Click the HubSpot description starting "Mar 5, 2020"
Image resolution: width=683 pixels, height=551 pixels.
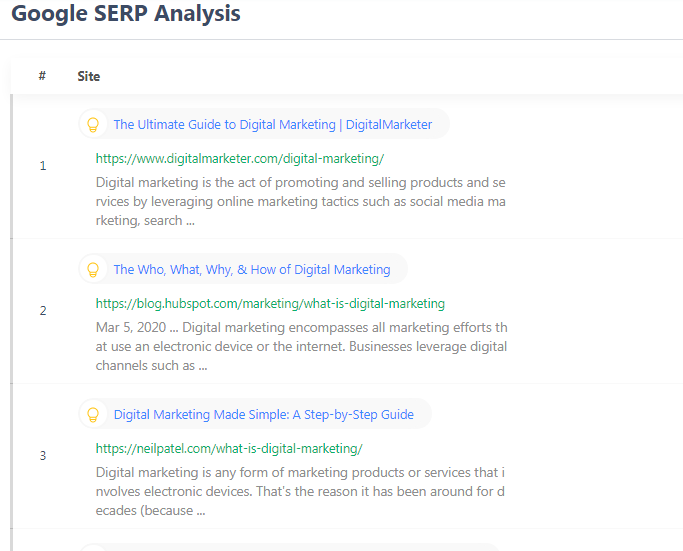point(300,347)
